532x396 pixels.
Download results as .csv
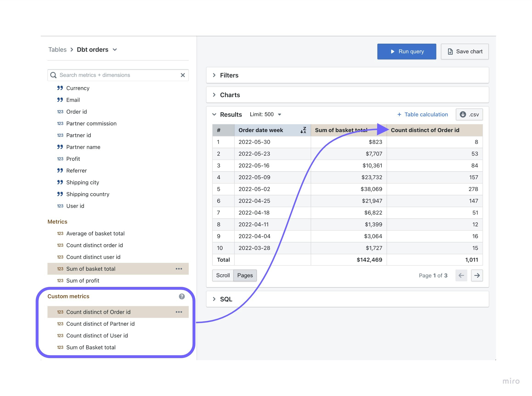point(469,115)
